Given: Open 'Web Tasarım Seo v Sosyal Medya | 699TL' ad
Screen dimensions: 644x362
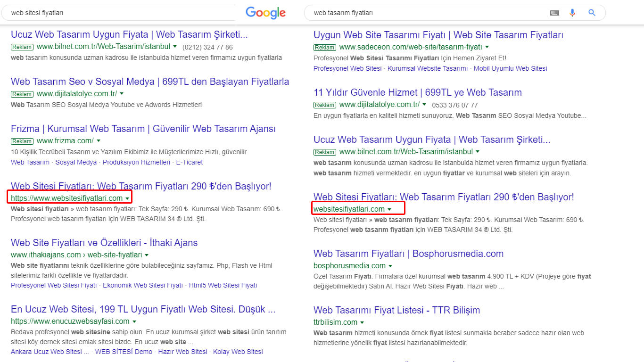Looking at the screenshot, I should point(150,82).
